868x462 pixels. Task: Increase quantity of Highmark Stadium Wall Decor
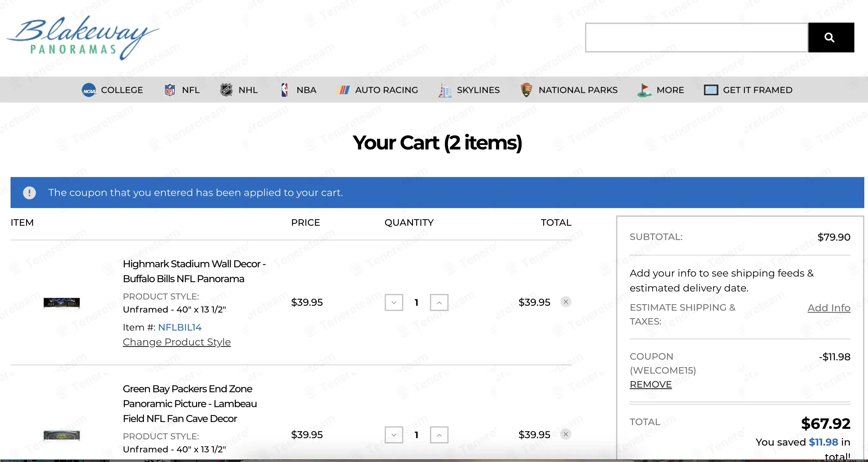439,302
